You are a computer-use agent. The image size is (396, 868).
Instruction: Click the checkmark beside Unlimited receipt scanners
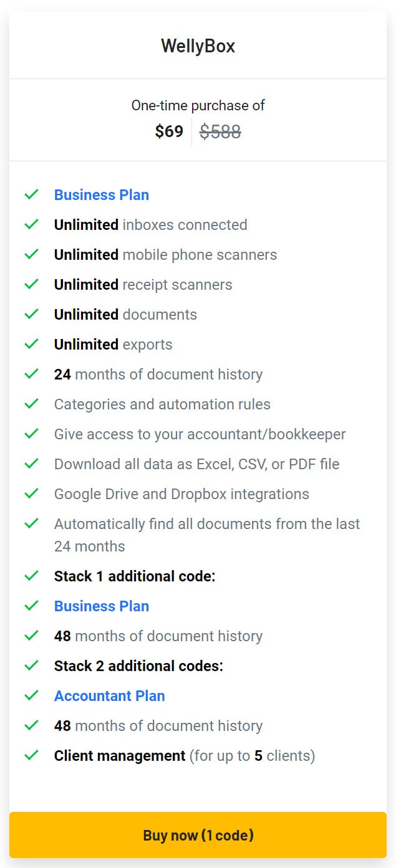click(x=31, y=285)
